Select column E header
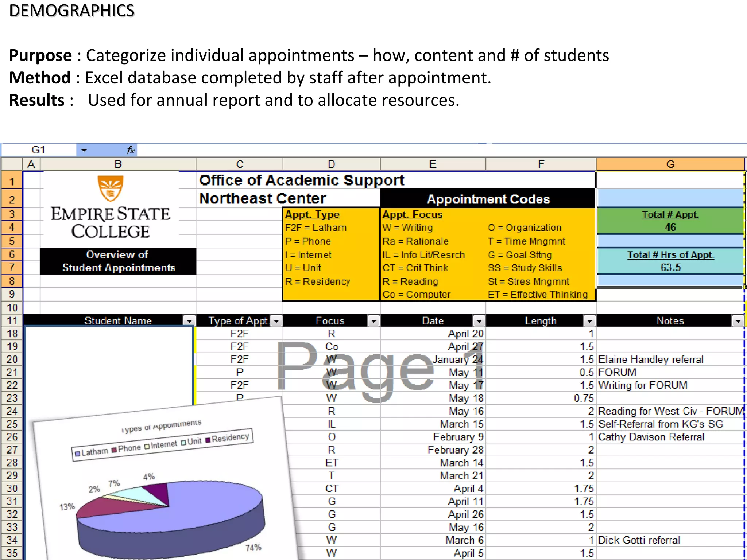The height and width of the screenshot is (560, 747). (x=433, y=164)
